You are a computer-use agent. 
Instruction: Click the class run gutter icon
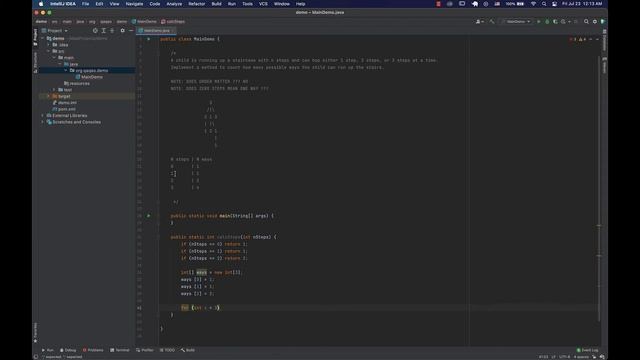coord(149,39)
